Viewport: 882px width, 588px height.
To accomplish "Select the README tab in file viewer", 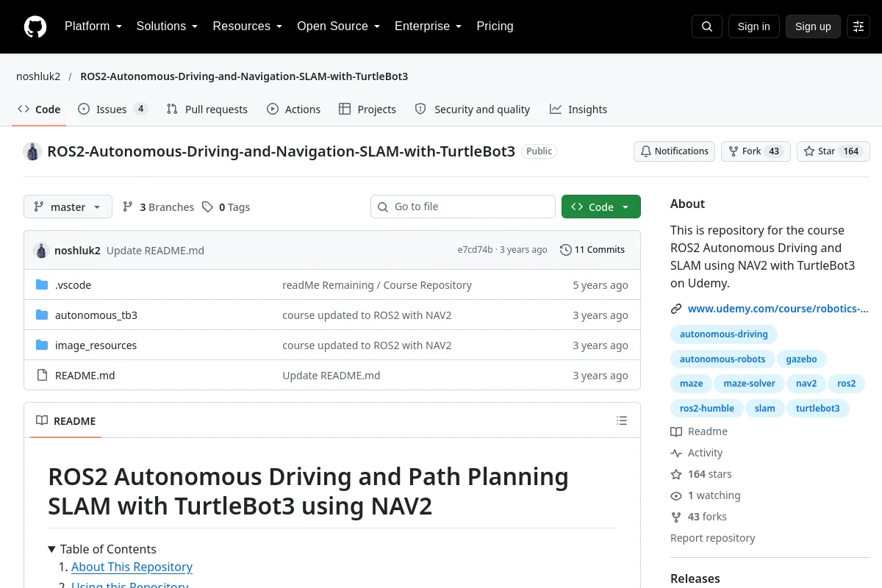I will [66, 421].
